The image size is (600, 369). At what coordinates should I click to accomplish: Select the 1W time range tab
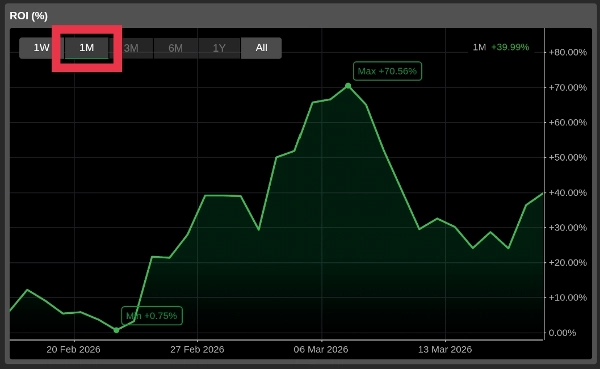pyautogui.click(x=41, y=48)
